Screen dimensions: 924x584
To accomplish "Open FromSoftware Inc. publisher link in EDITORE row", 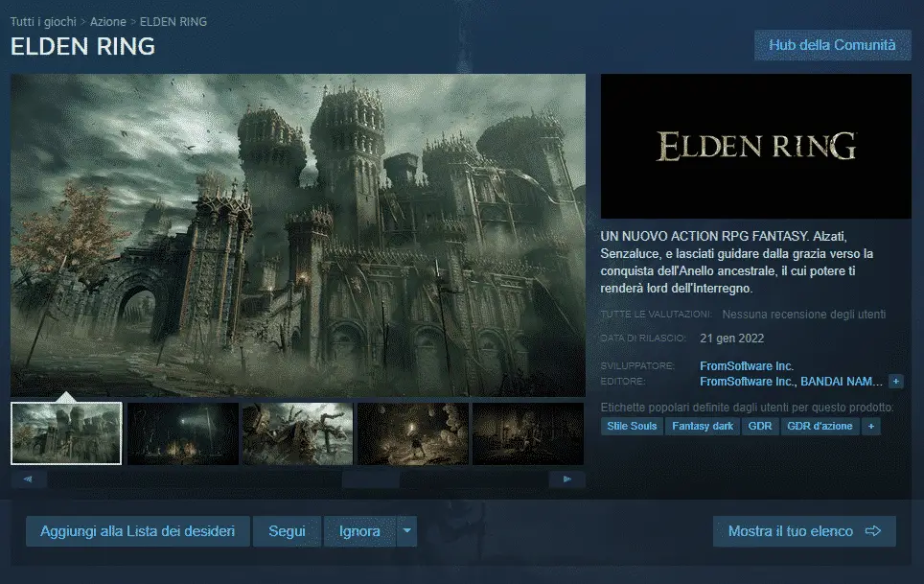I will (x=746, y=382).
